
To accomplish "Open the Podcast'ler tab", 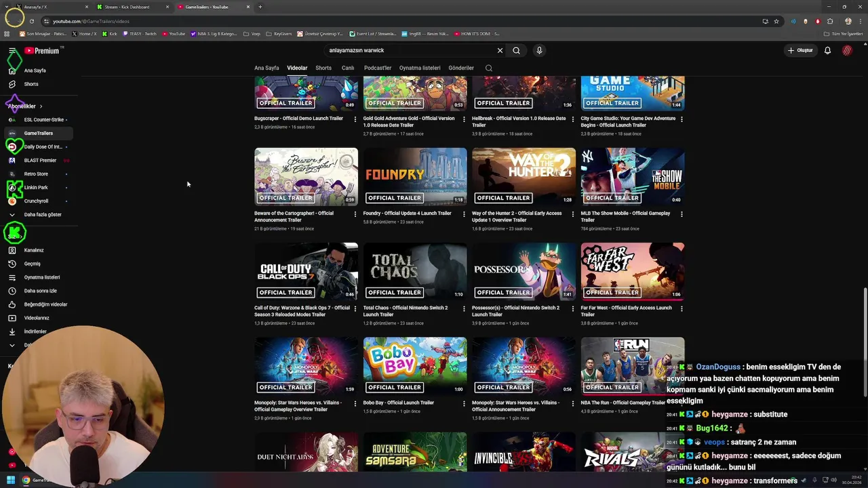I will (378, 68).
